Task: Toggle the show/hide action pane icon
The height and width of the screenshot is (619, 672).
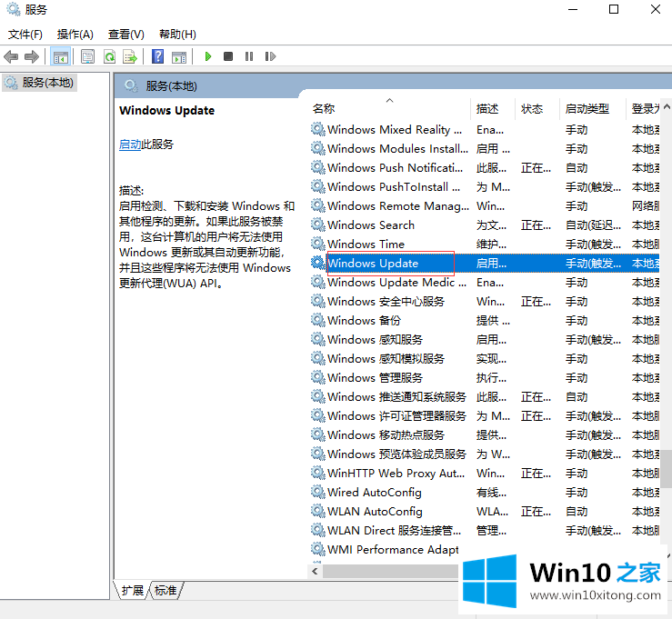Action: coord(179,56)
